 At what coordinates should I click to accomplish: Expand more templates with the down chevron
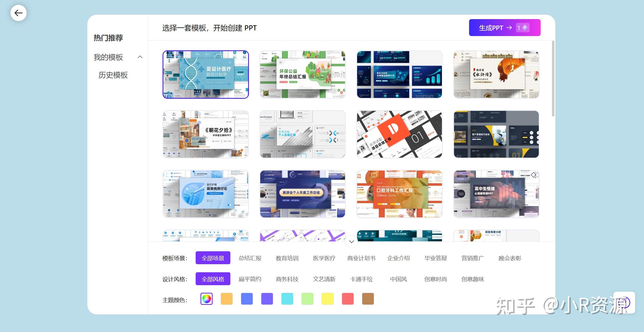tap(351, 242)
